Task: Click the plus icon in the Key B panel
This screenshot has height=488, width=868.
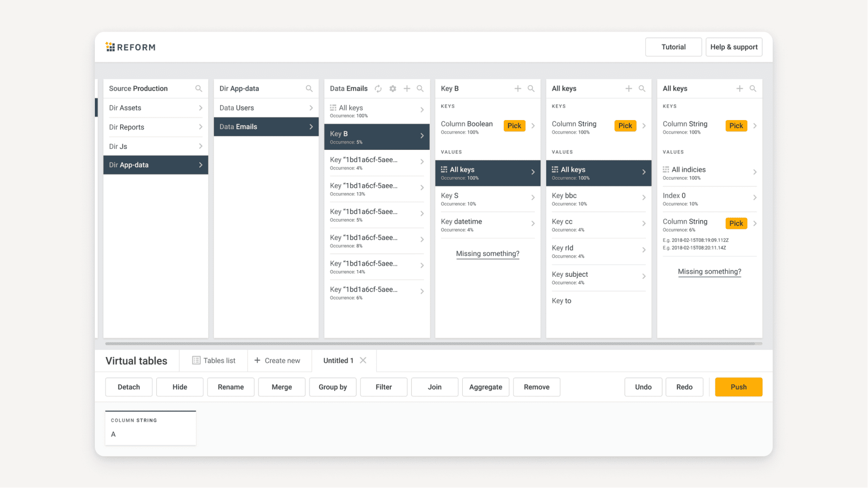Action: click(518, 88)
